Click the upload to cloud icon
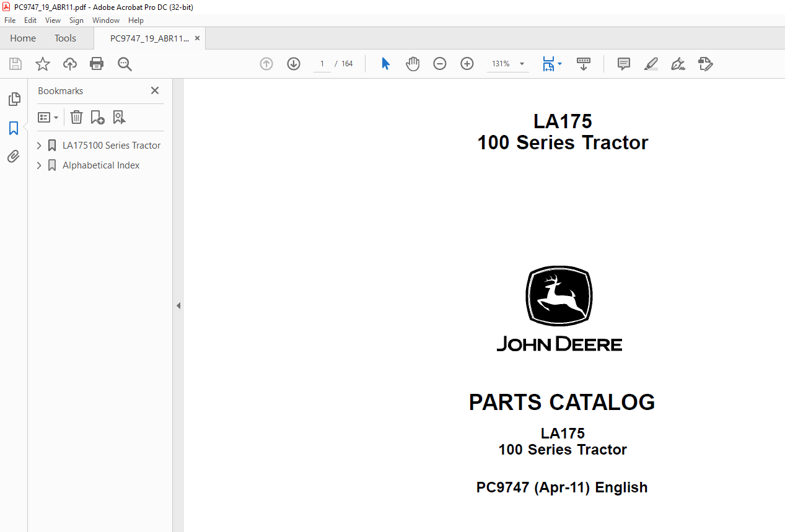The width and height of the screenshot is (785, 532). pyautogui.click(x=70, y=64)
